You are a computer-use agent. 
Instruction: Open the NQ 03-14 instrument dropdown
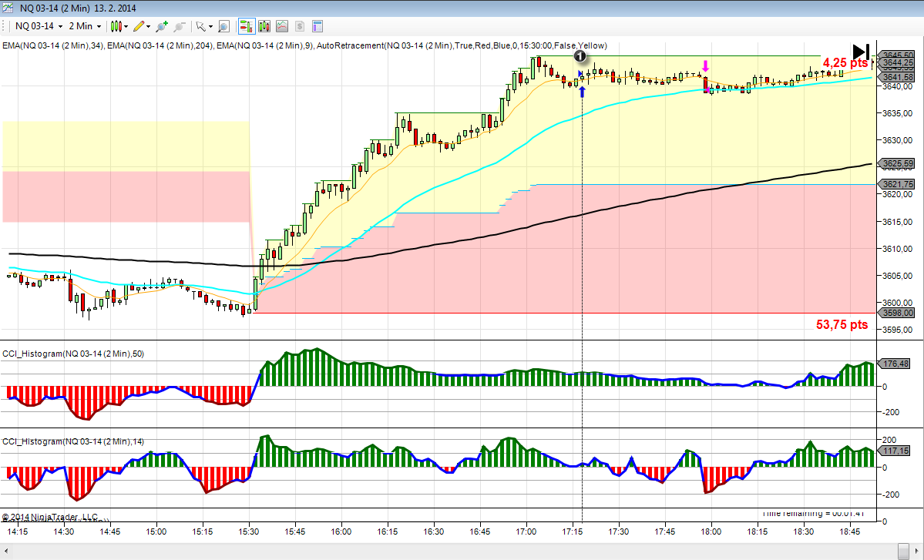(37, 26)
